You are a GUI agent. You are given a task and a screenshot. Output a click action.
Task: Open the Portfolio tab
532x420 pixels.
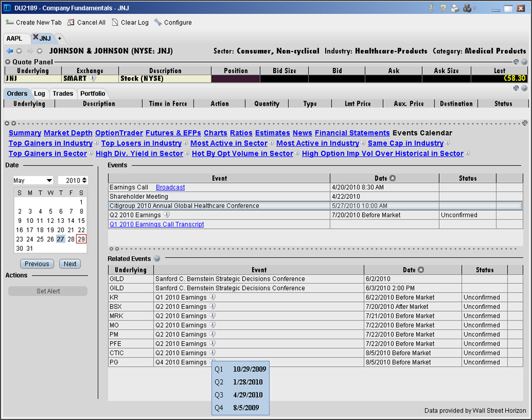92,94
